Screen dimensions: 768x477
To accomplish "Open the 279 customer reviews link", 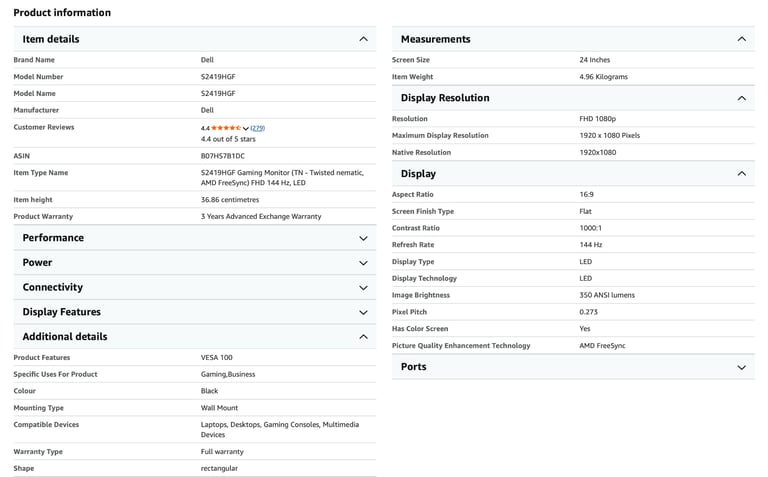I will pyautogui.click(x=258, y=128).
